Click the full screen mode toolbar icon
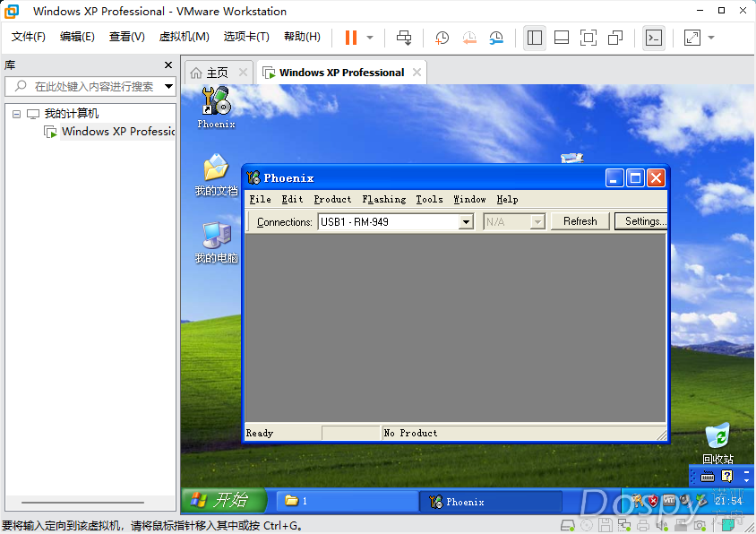This screenshot has width=756, height=534. 588,38
